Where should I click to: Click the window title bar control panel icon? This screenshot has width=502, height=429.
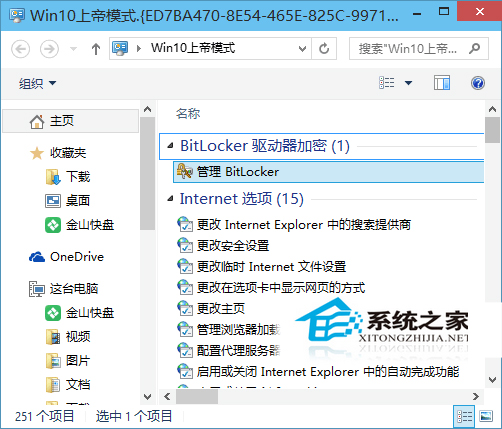(x=17, y=15)
